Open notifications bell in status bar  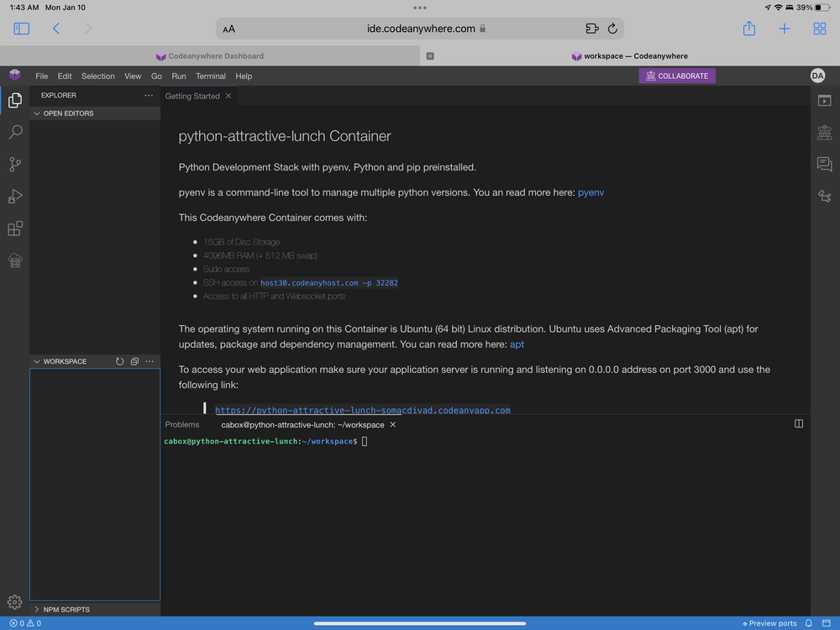(x=809, y=623)
